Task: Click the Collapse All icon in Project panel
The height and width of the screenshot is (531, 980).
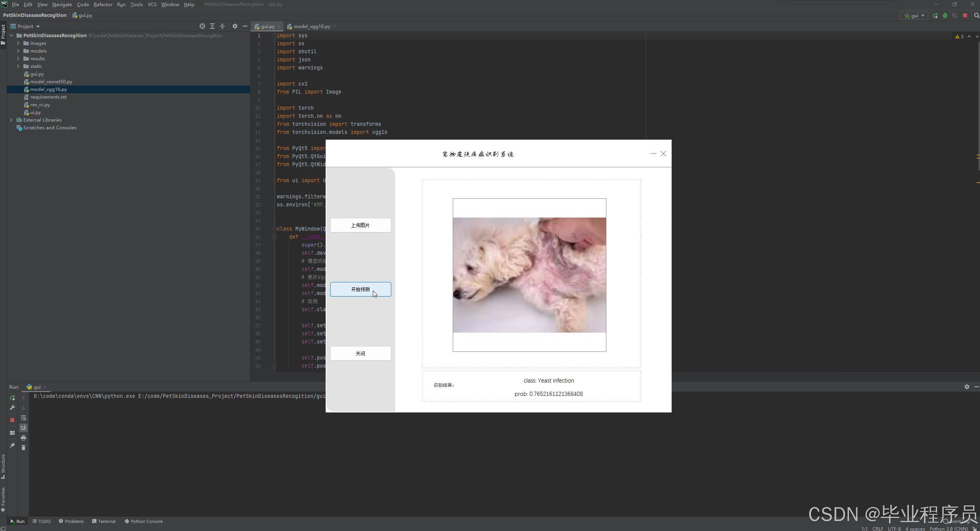Action: pos(222,26)
